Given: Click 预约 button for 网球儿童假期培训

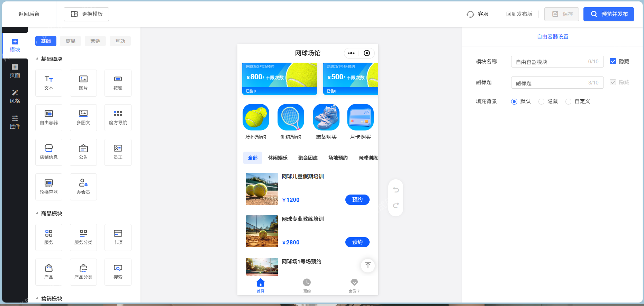Looking at the screenshot, I should point(357,200).
